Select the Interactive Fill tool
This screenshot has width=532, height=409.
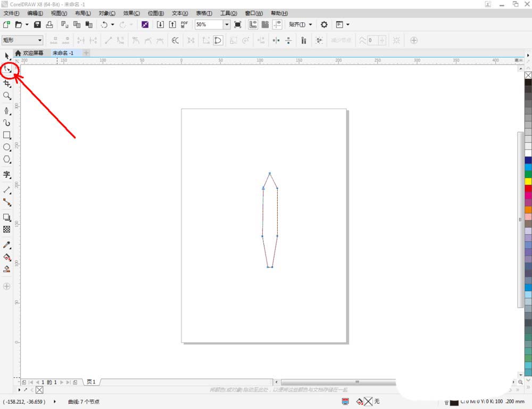click(7, 257)
